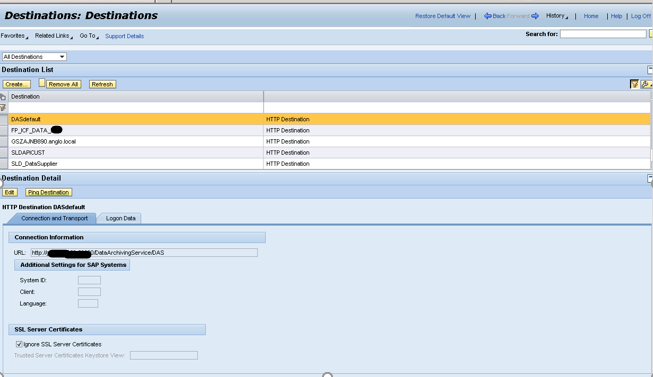
Task: Collapse the Destination Detail panel
Action: pyautogui.click(x=650, y=178)
